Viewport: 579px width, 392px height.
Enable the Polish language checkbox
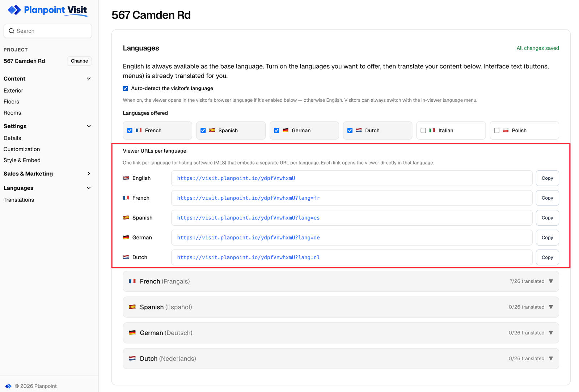[496, 131]
